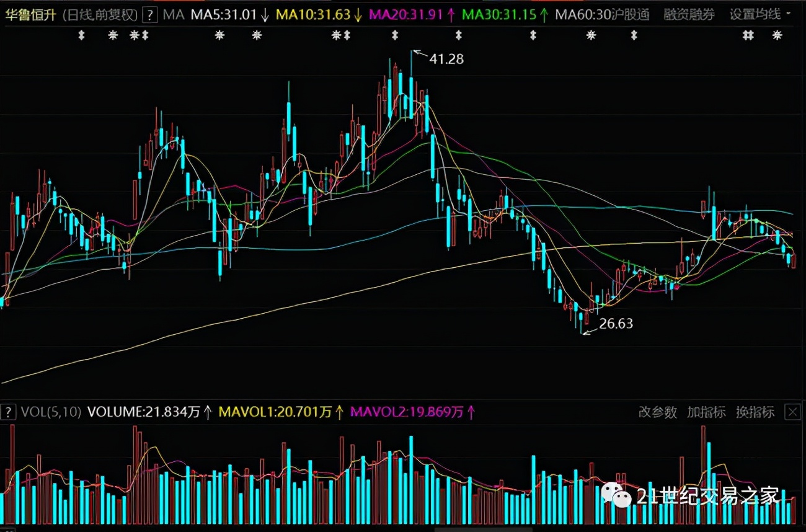806x532 pixels.
Task: Click the double-square event marker near top right
Action: coord(748,36)
